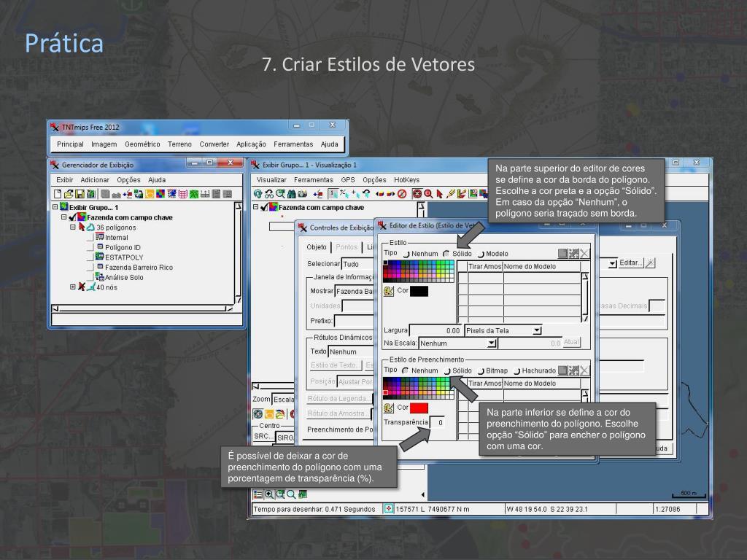
Task: Collapse Fazenda com campo chave in Visualização legend
Action: point(256,207)
